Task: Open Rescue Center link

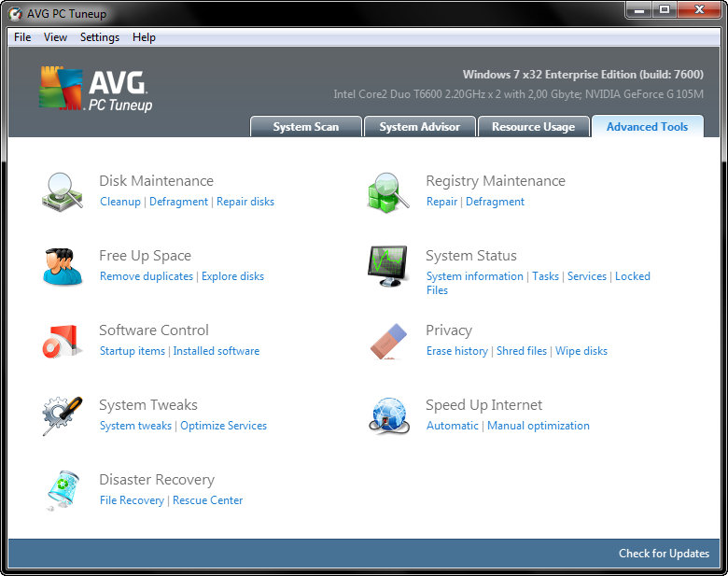Action: pyautogui.click(x=207, y=500)
